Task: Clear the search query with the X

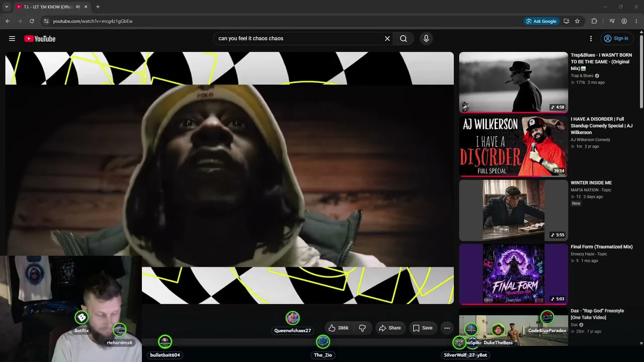Action: (387, 39)
